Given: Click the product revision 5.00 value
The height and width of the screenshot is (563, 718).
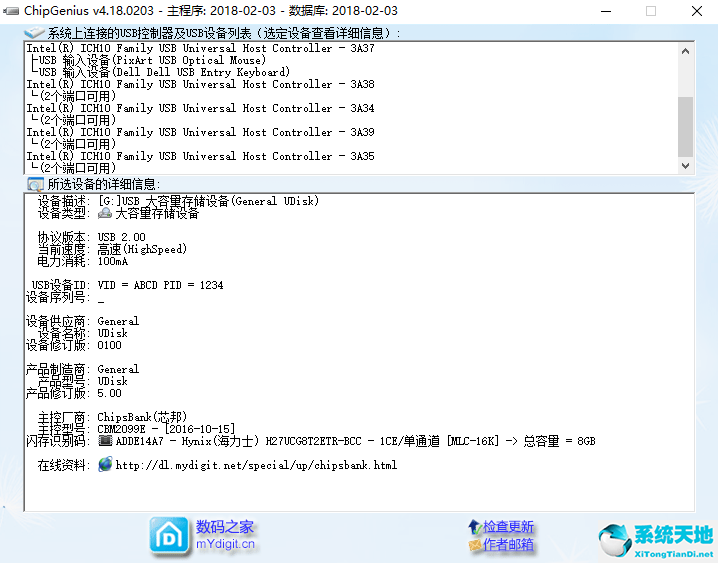Looking at the screenshot, I should (x=109, y=393).
